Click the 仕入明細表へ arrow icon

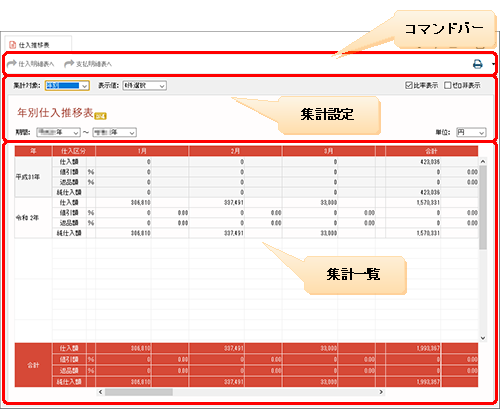(x=12, y=63)
